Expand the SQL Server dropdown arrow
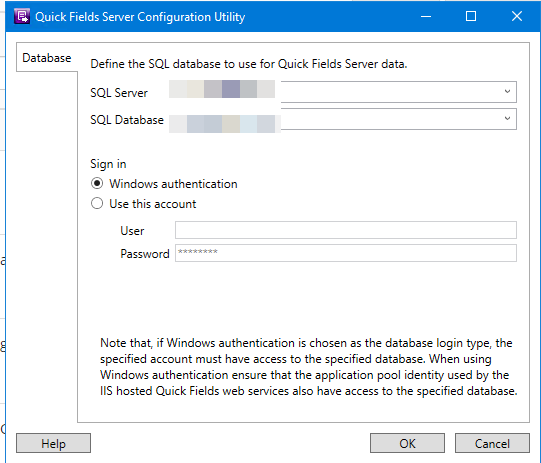Screen dimensions: 541x463 (x=507, y=92)
